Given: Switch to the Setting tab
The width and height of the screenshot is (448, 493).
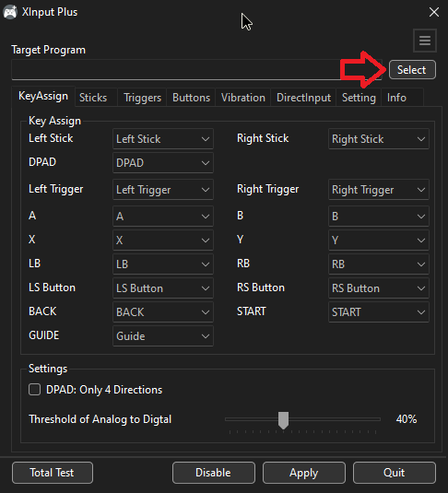Looking at the screenshot, I should [359, 98].
